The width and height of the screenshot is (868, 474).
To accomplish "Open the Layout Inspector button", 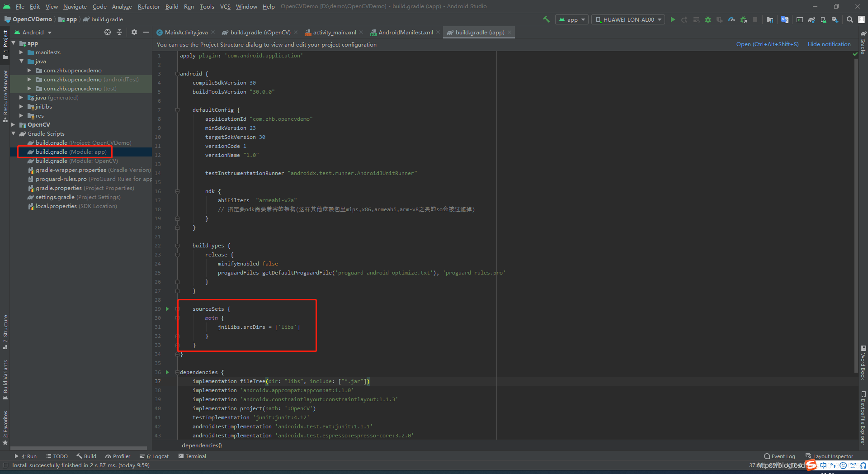I will pyautogui.click(x=829, y=456).
